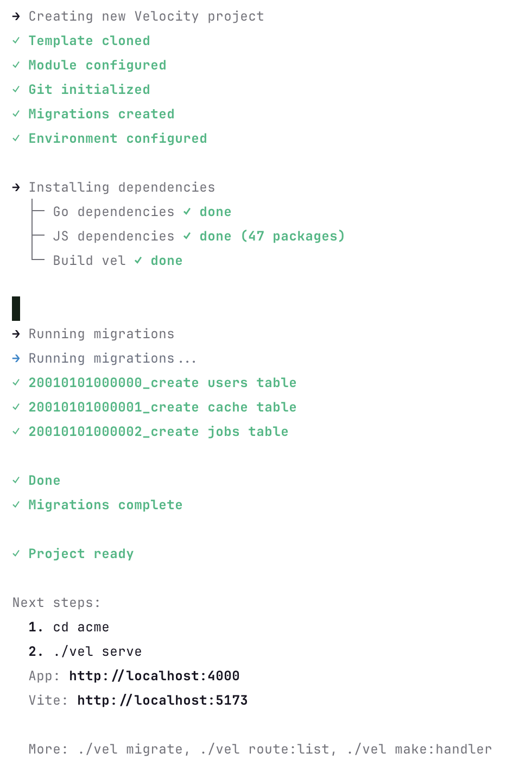
Task: Click the "./vel serve" command text
Action: [x=97, y=651]
